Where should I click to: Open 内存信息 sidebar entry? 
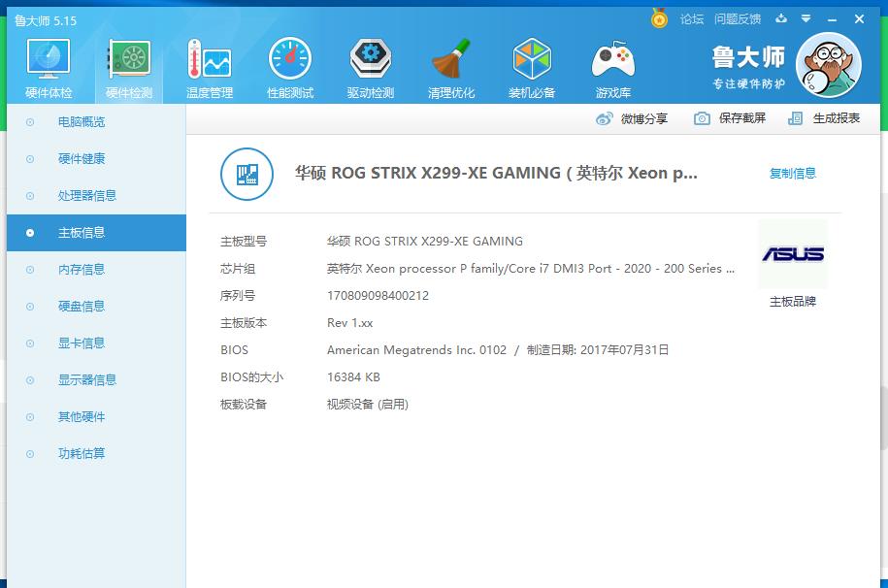pyautogui.click(x=81, y=270)
